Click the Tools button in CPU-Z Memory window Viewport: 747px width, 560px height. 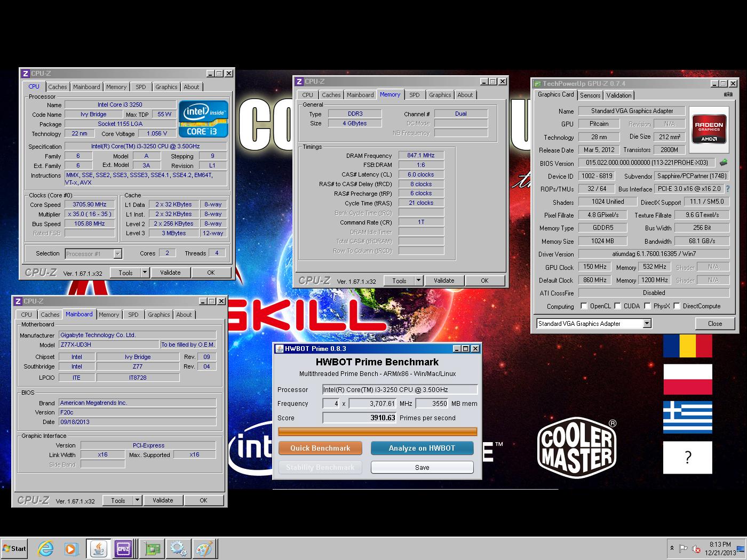[400, 281]
